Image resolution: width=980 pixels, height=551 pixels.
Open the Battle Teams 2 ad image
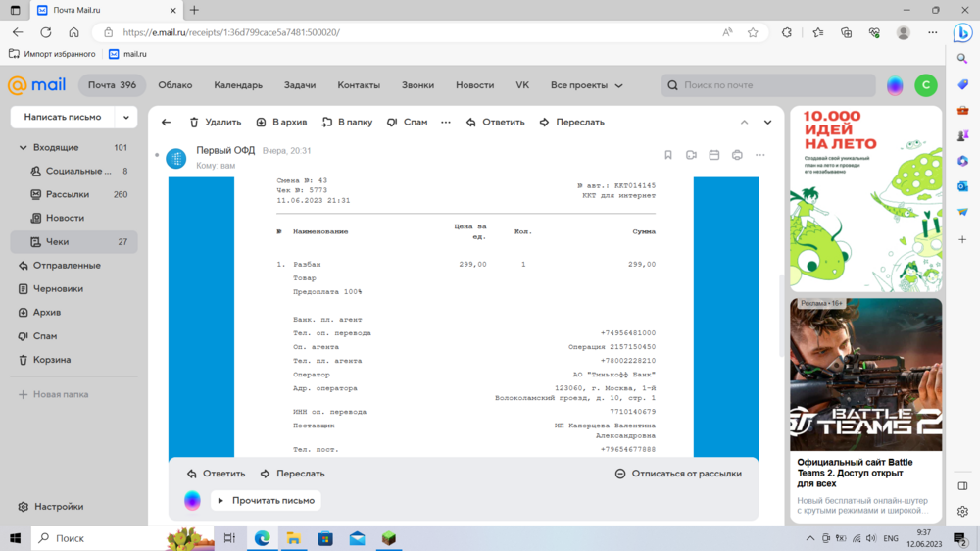866,375
